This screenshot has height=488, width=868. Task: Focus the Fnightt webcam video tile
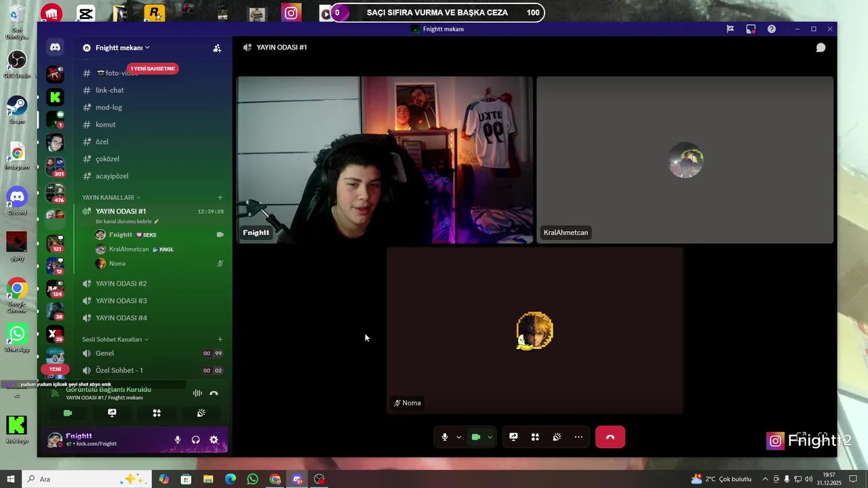pos(384,160)
